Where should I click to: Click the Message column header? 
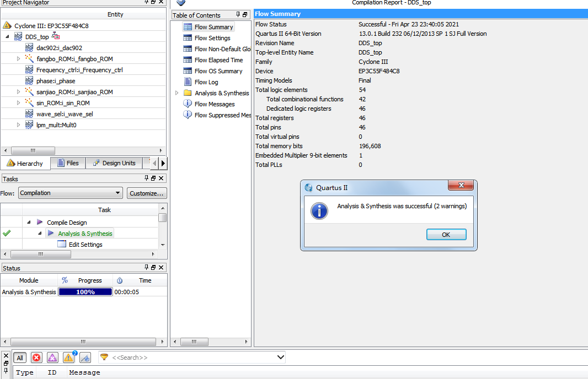(85, 372)
